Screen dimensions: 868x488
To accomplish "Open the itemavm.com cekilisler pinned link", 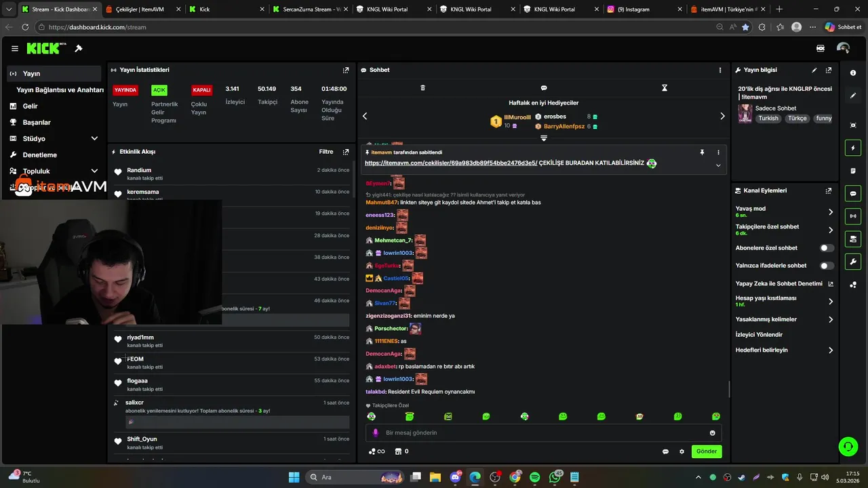I will pyautogui.click(x=451, y=163).
